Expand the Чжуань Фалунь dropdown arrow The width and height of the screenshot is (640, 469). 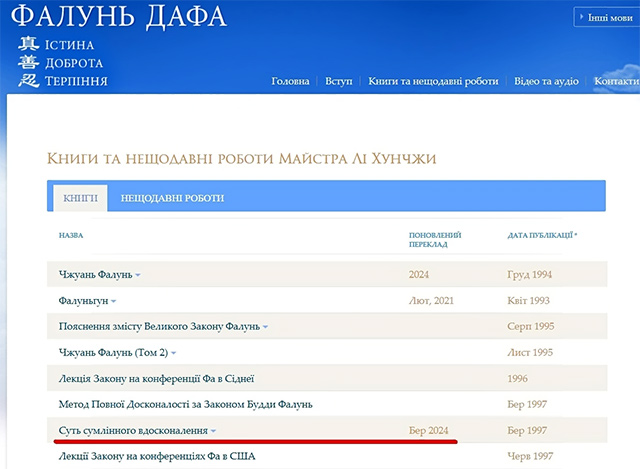(138, 275)
